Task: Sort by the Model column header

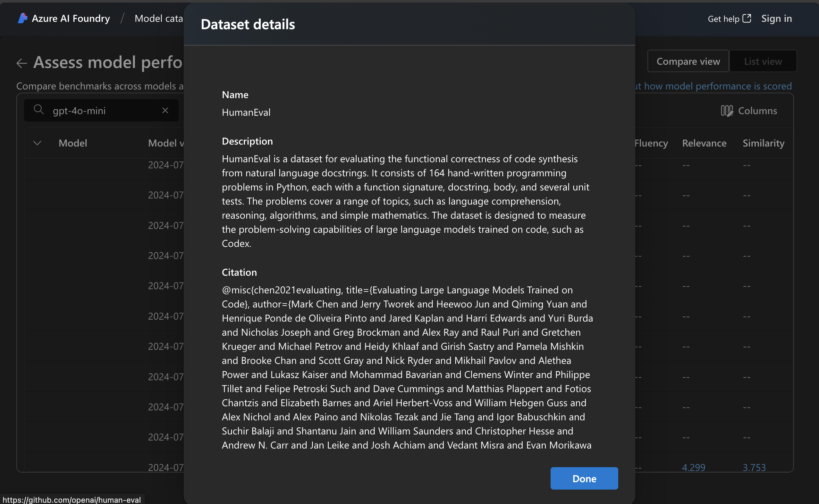Action: pyautogui.click(x=73, y=143)
